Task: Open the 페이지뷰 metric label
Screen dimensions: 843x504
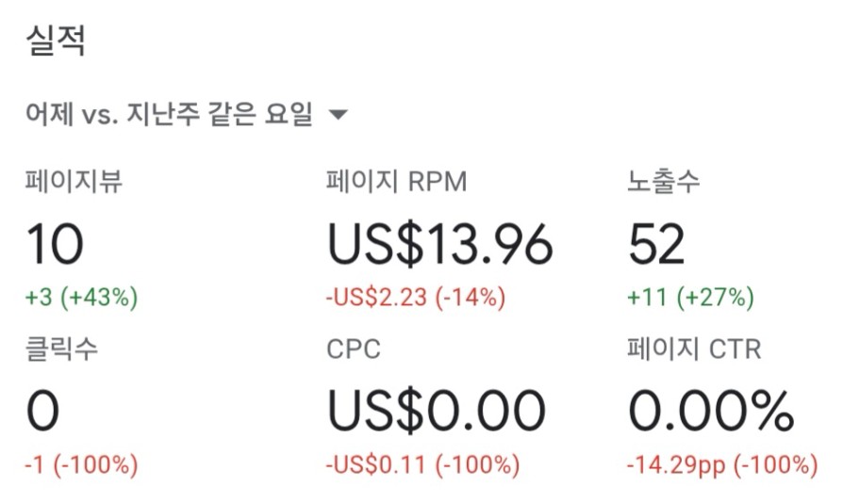Action: click(x=74, y=181)
